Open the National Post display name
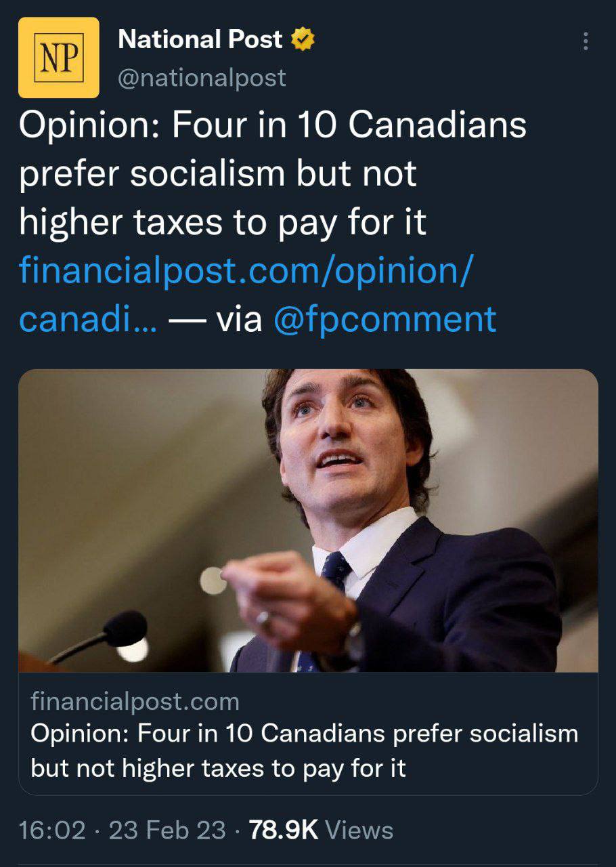616x867 pixels. point(200,41)
